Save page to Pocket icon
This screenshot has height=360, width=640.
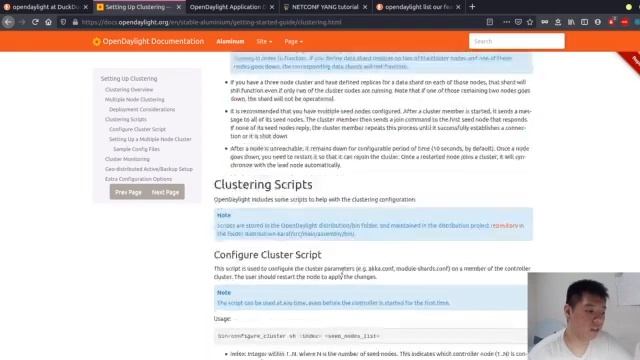click(518, 22)
